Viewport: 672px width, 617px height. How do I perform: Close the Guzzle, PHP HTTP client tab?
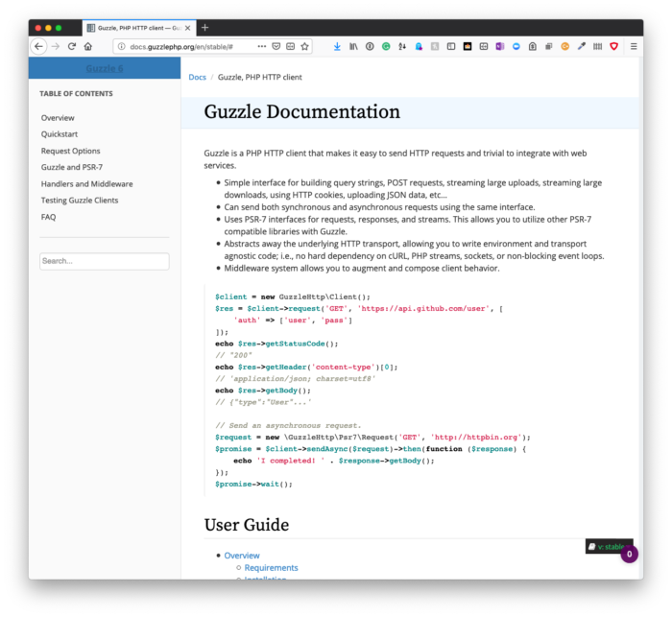tap(188, 28)
